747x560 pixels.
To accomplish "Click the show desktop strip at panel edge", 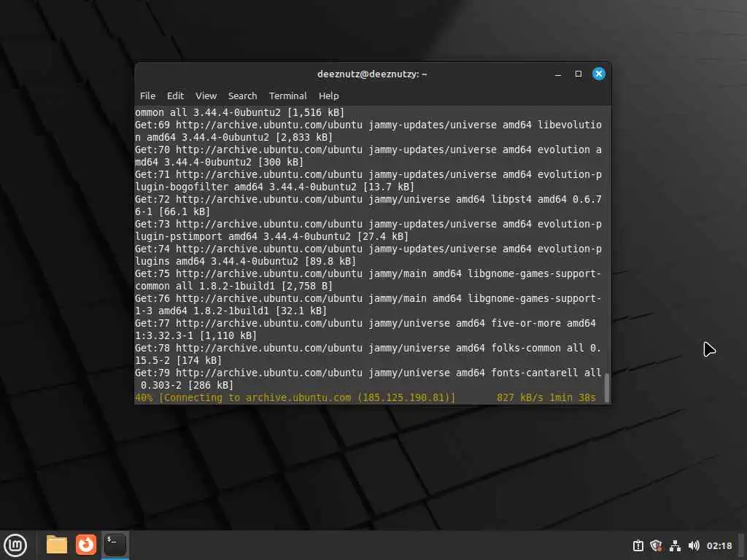I will point(741,545).
